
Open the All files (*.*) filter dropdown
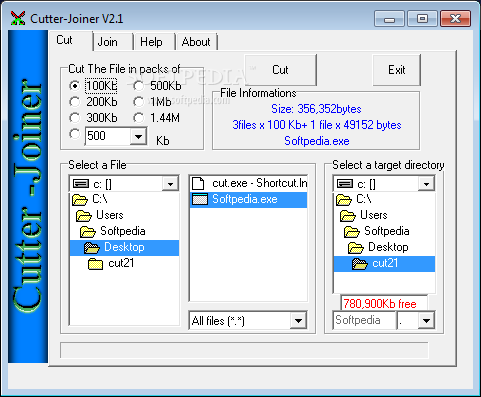coord(298,321)
